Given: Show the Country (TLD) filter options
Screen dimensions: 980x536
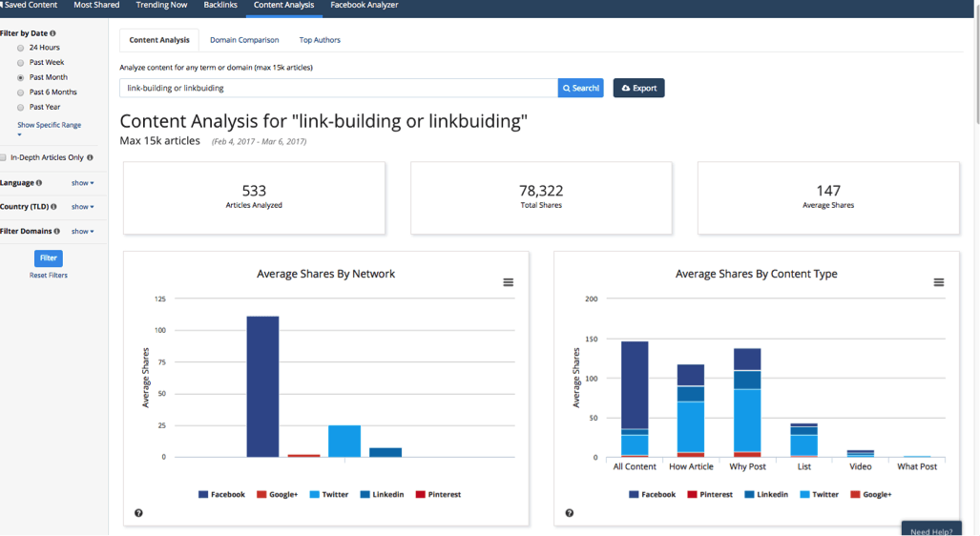Looking at the screenshot, I should (x=82, y=207).
